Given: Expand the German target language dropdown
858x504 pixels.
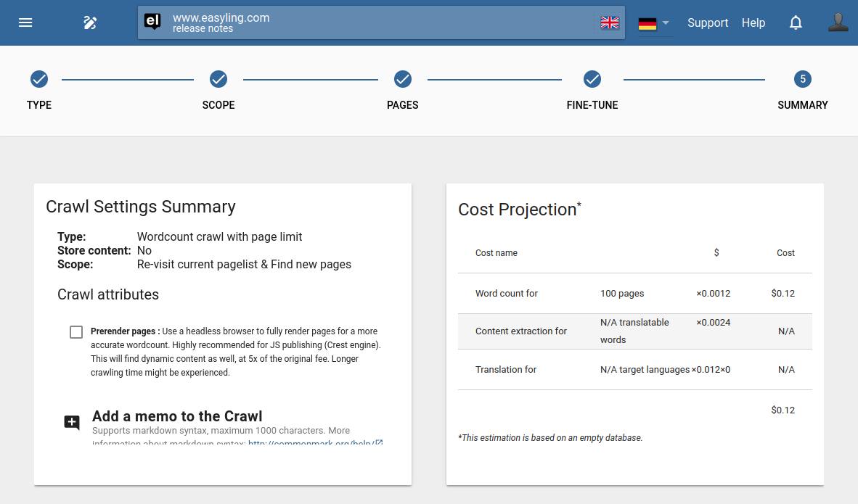Looking at the screenshot, I should pos(654,23).
